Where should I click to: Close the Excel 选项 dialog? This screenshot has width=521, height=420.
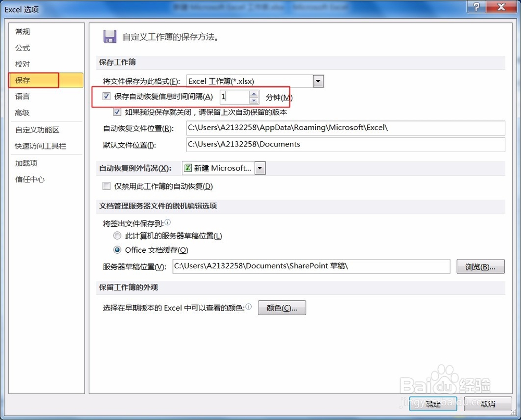(501, 7)
